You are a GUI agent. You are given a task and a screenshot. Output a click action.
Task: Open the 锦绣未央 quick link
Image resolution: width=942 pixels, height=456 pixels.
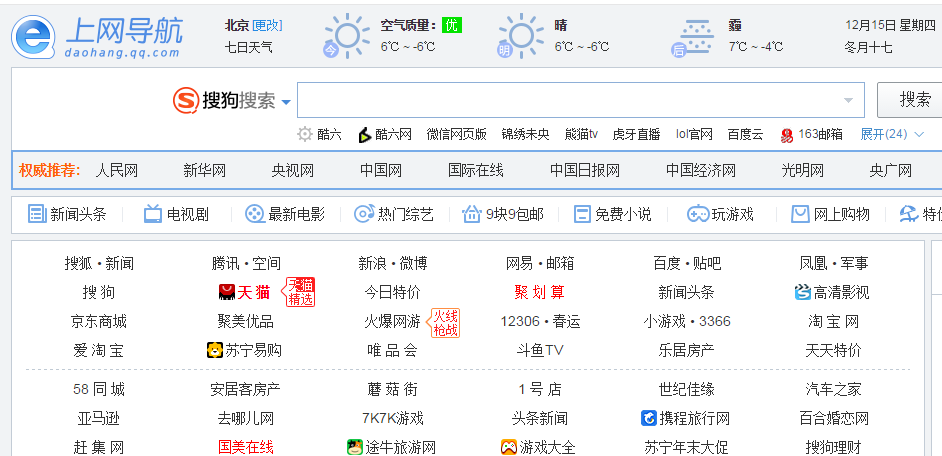click(526, 135)
